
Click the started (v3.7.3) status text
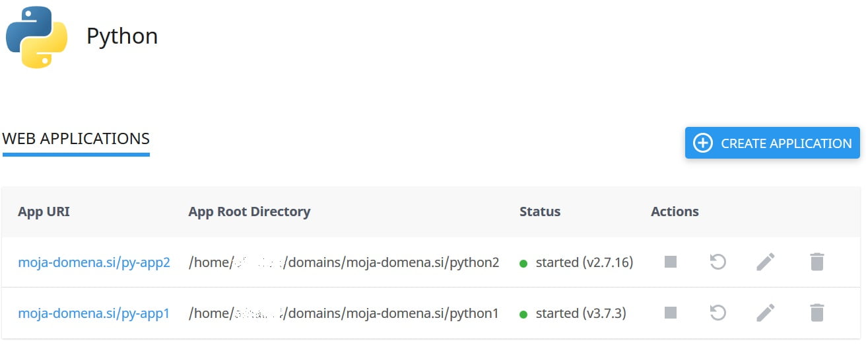[x=580, y=313]
